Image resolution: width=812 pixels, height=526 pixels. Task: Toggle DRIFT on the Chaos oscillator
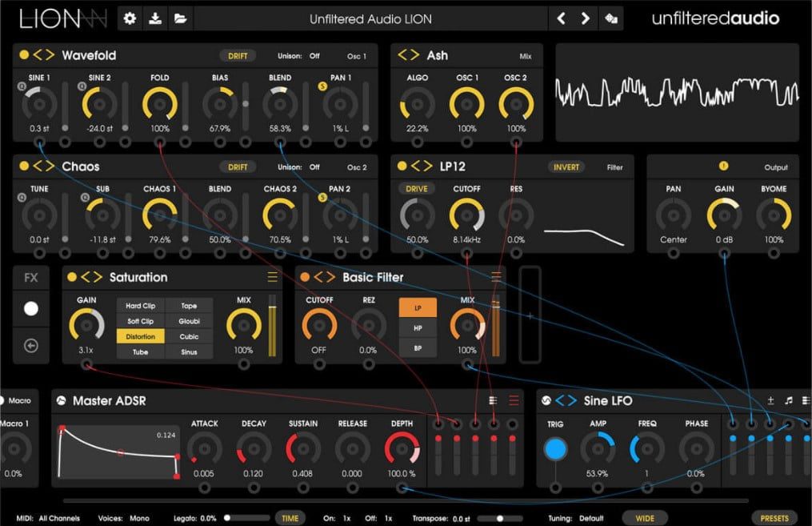[238, 167]
